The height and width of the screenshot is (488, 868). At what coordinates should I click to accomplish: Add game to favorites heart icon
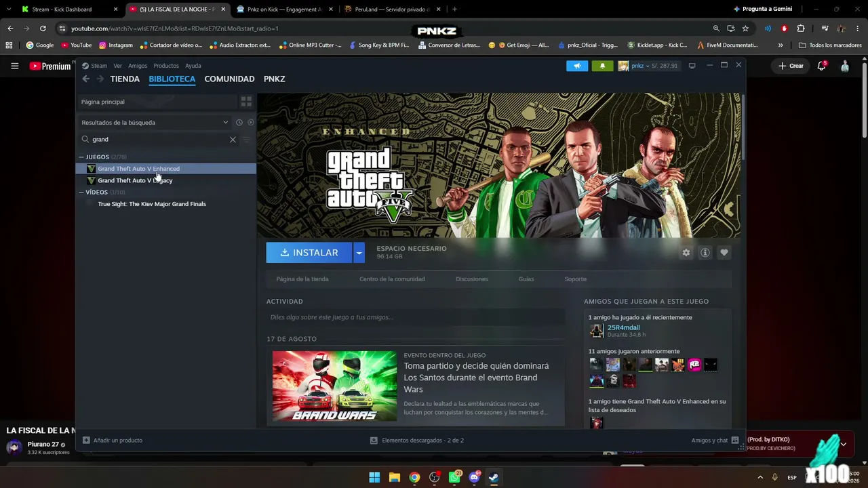tap(724, 253)
